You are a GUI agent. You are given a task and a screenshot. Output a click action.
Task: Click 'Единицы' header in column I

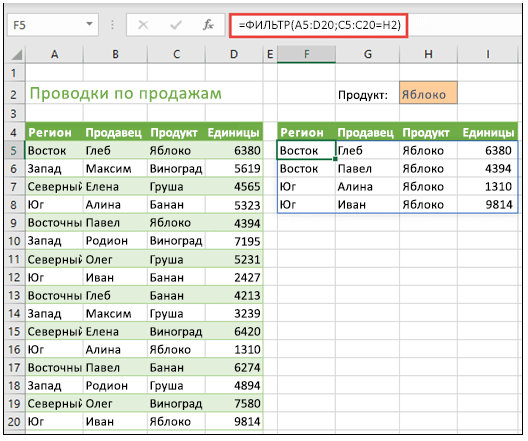[x=488, y=133]
